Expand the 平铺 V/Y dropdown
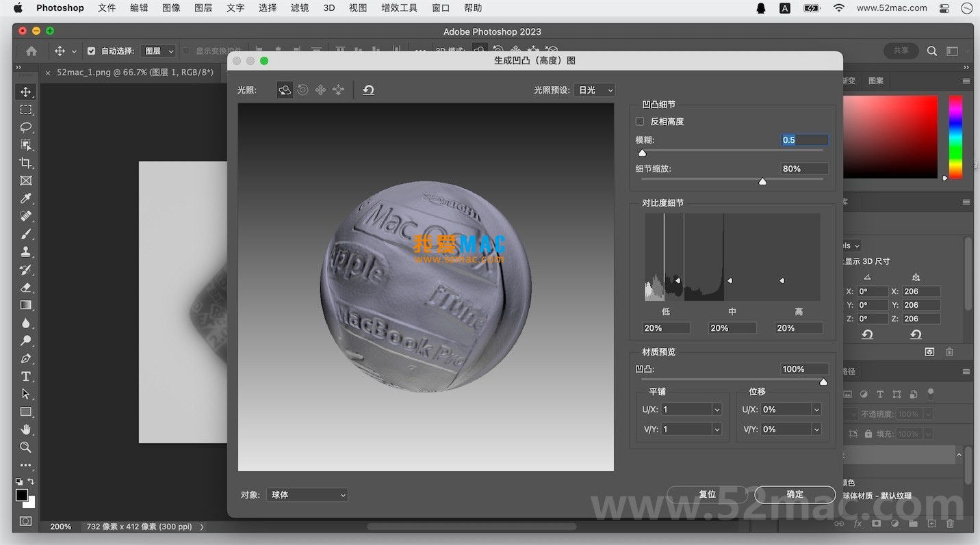The image size is (980, 545). coord(717,429)
